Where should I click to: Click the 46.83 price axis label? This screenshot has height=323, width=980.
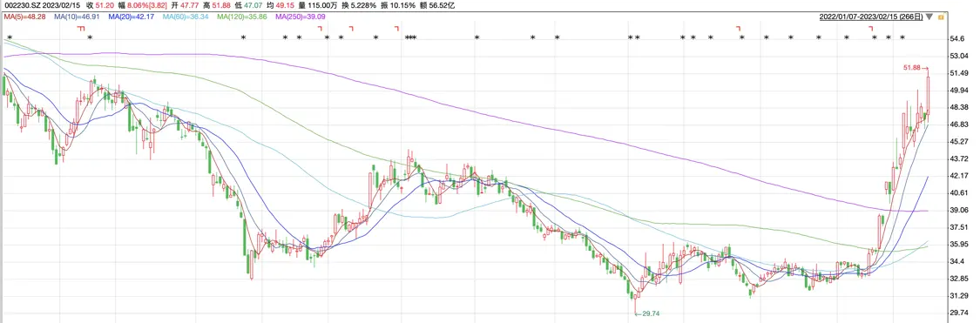[958, 124]
